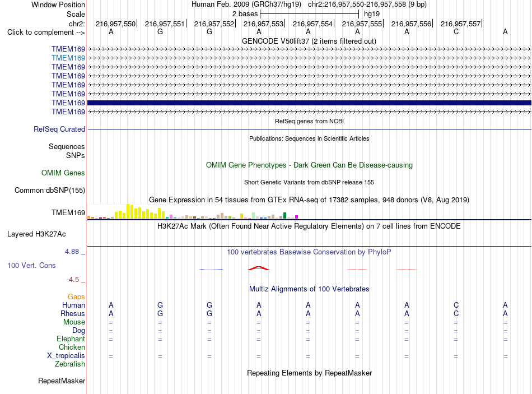This screenshot has height=394, width=532.
Task: Click the '100 Vert. Cons' track label
Action: pos(31,265)
